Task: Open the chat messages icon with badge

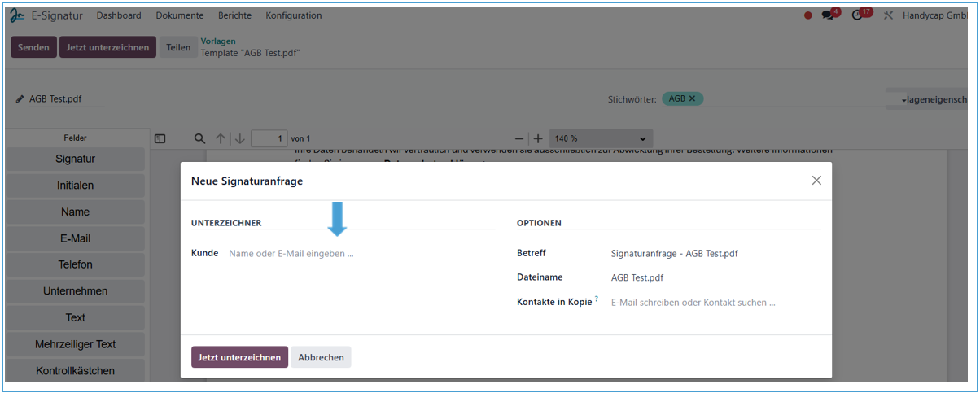Action: [x=829, y=15]
